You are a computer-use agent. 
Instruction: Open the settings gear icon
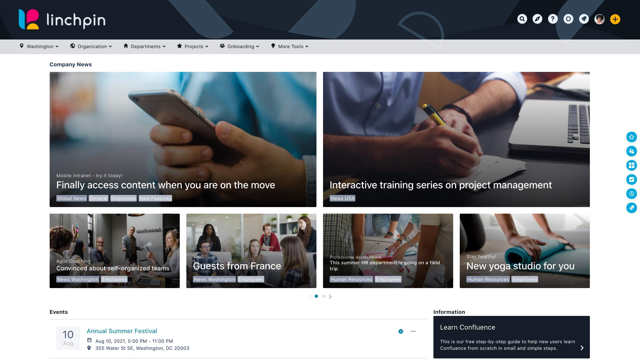pos(568,19)
